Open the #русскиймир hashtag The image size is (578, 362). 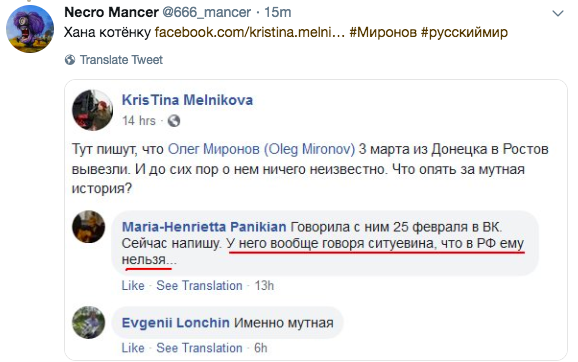point(464,32)
